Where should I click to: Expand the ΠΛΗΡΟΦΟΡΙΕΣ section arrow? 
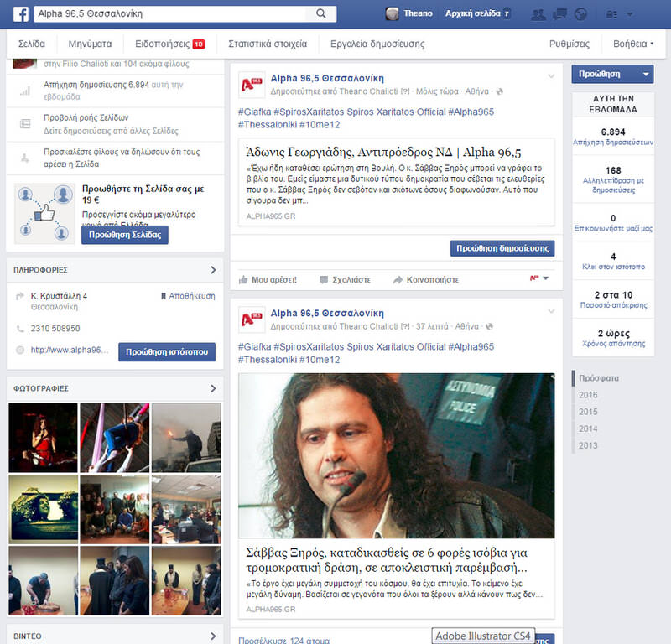[213, 270]
